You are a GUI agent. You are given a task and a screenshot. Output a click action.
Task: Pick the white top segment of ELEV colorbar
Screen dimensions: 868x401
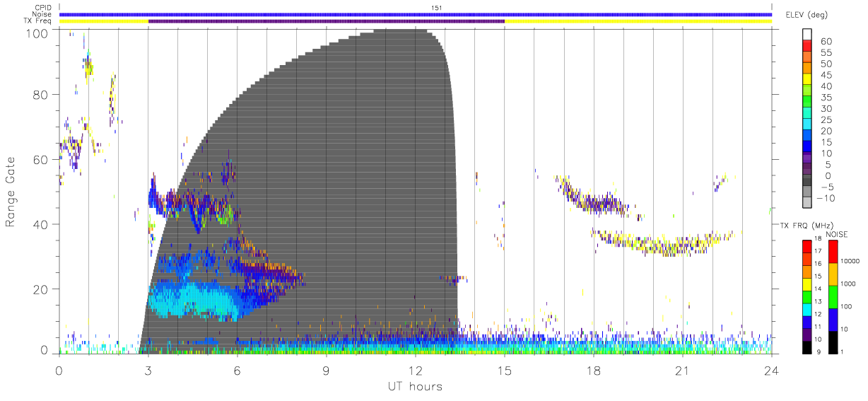point(807,34)
